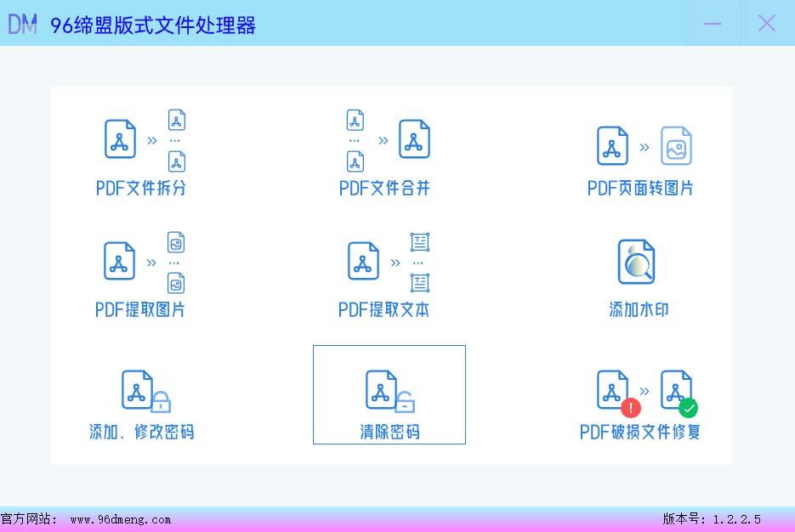Open "PDF文件合并" text label
Screen dimensions: 795x532
[x=384, y=189]
